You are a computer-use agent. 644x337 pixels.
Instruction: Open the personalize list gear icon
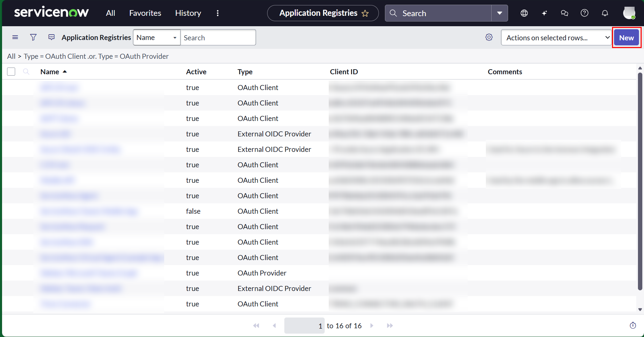(489, 37)
